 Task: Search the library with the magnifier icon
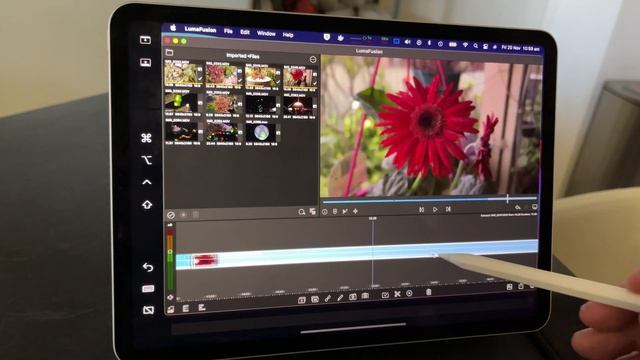[x=302, y=212]
